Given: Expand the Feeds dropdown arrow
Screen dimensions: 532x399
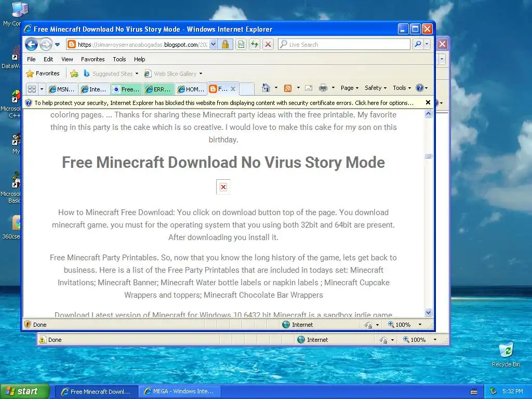Looking at the screenshot, I should [298, 88].
